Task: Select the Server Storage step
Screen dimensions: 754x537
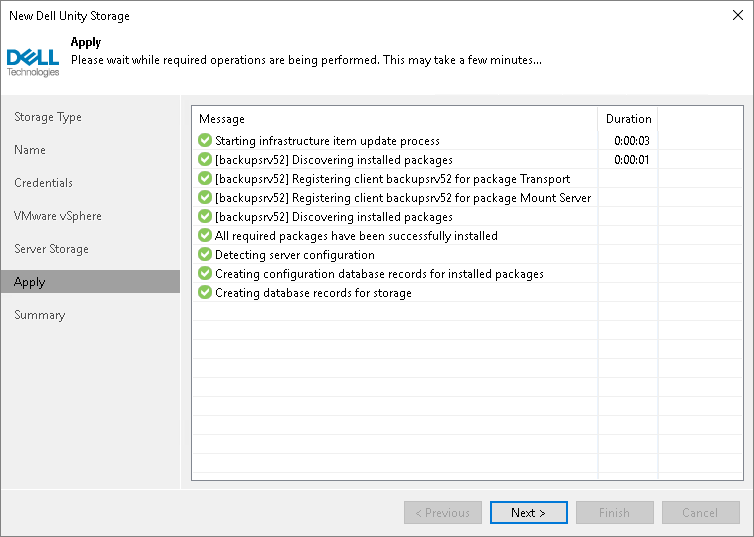Action: coord(51,249)
